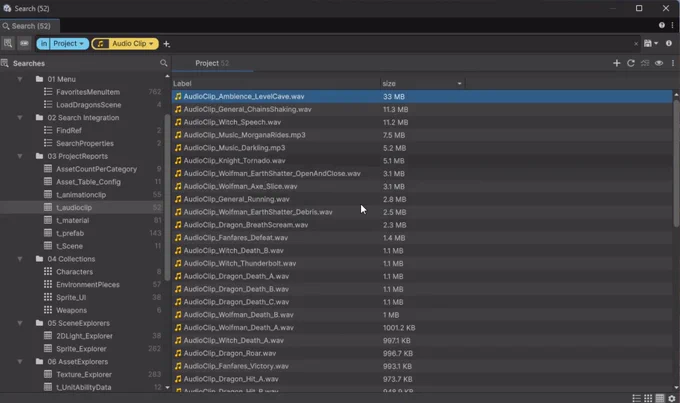Screen dimensions: 680x403
Task: Select the Sprite_Explorer search
Action: [82, 349]
